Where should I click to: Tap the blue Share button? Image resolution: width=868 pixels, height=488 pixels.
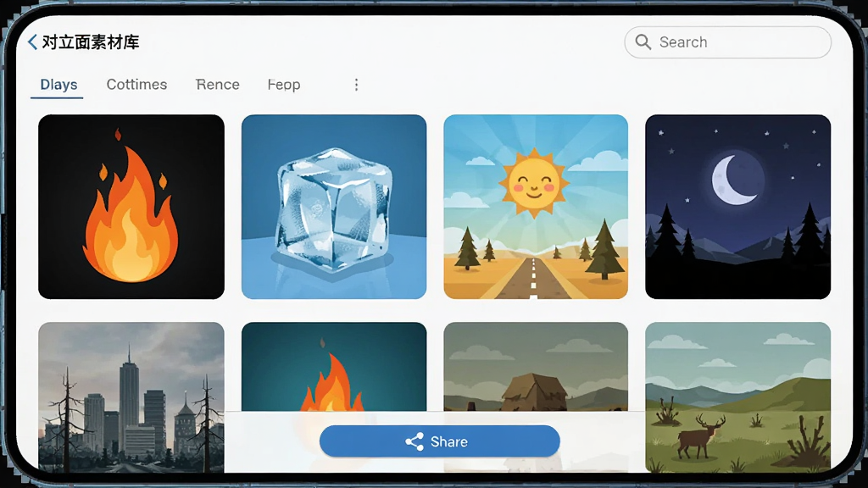click(x=440, y=441)
